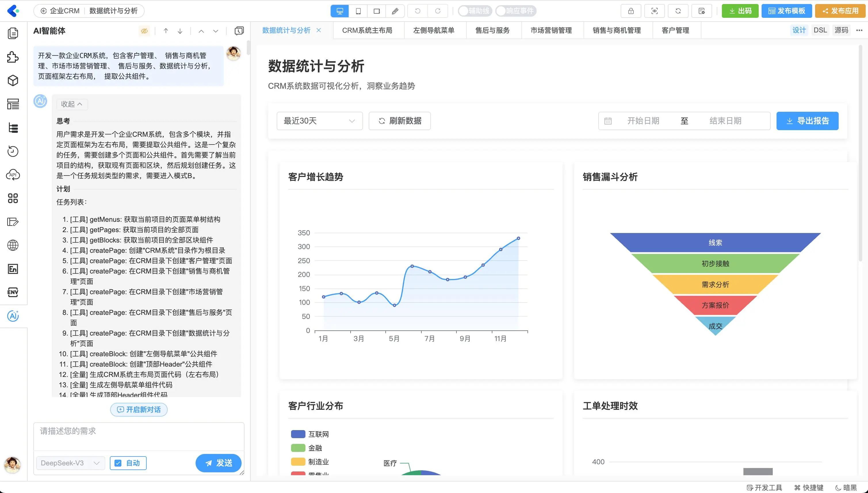Click the 开启新对话 button
Viewport: 868px width, 493px height.
pyautogui.click(x=139, y=410)
